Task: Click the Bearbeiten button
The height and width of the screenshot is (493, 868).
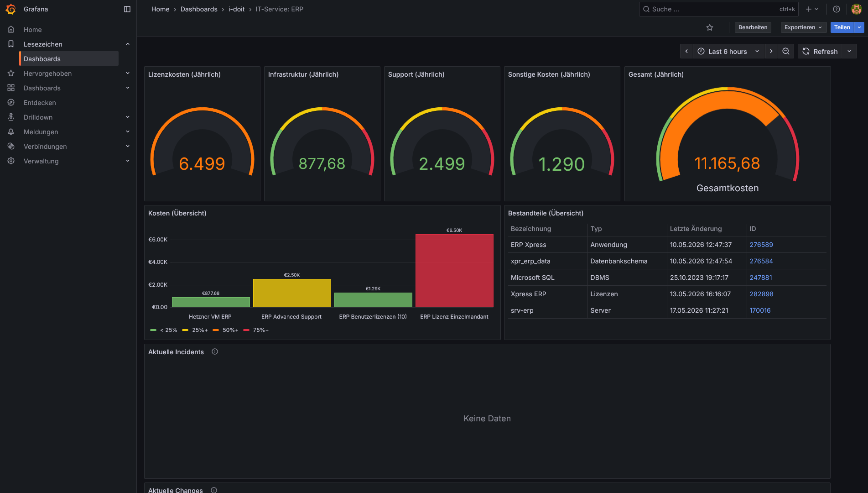Action: click(753, 27)
